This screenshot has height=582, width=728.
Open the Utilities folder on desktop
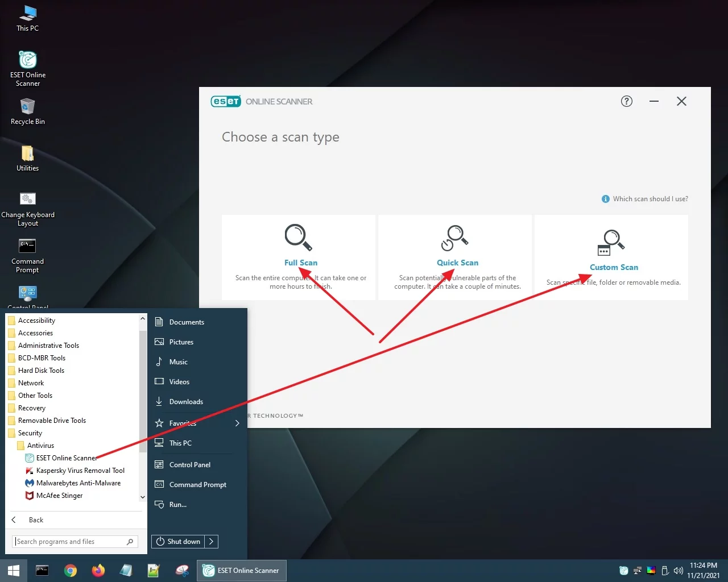click(27, 159)
